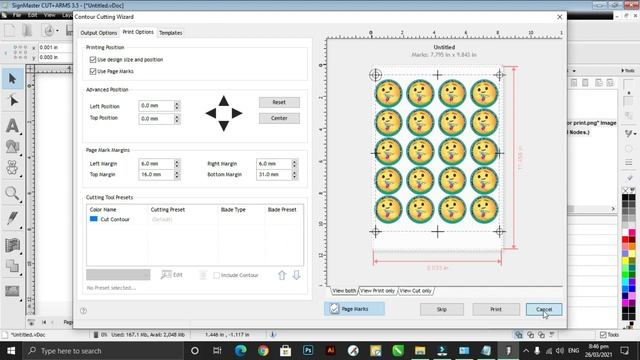Click the Skip button
The width and height of the screenshot is (640, 360).
tap(442, 309)
